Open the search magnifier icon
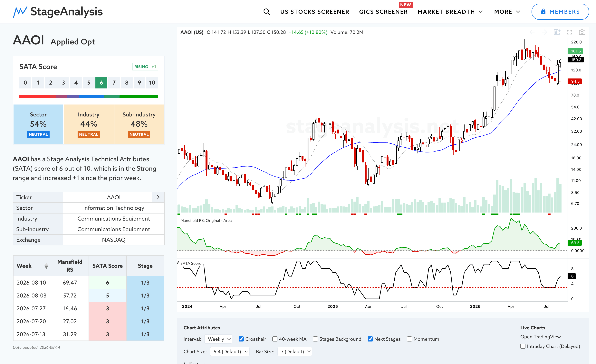Viewport: 596px width, 364px height. pos(267,12)
